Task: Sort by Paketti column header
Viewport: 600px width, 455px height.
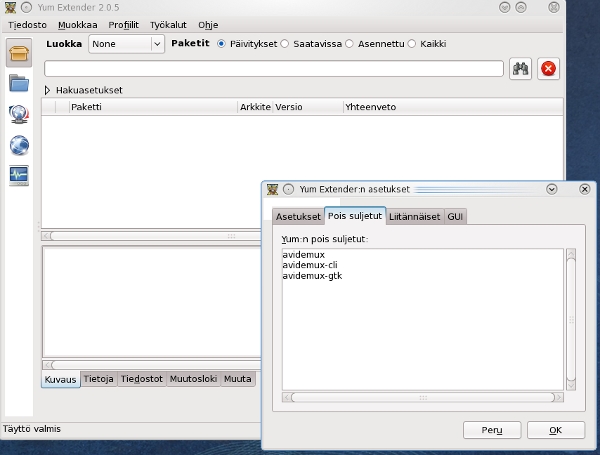Action: [153, 107]
